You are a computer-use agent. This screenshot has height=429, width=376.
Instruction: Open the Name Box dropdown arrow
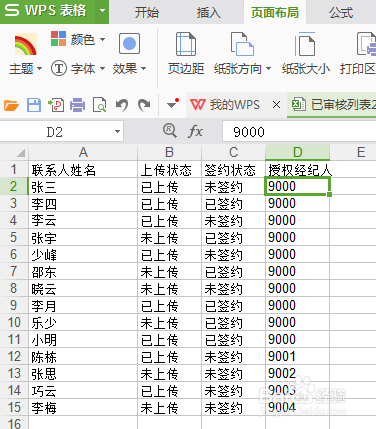pos(117,131)
